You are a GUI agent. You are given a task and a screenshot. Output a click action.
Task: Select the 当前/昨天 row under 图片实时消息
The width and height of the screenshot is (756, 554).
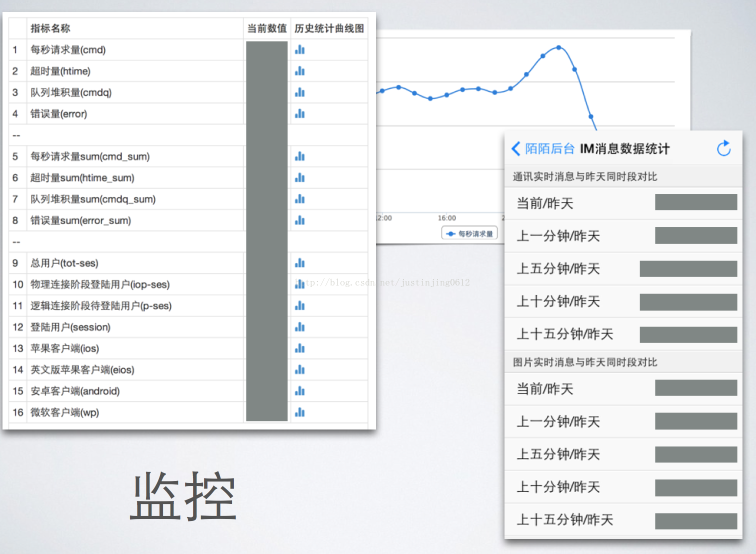tap(623, 389)
